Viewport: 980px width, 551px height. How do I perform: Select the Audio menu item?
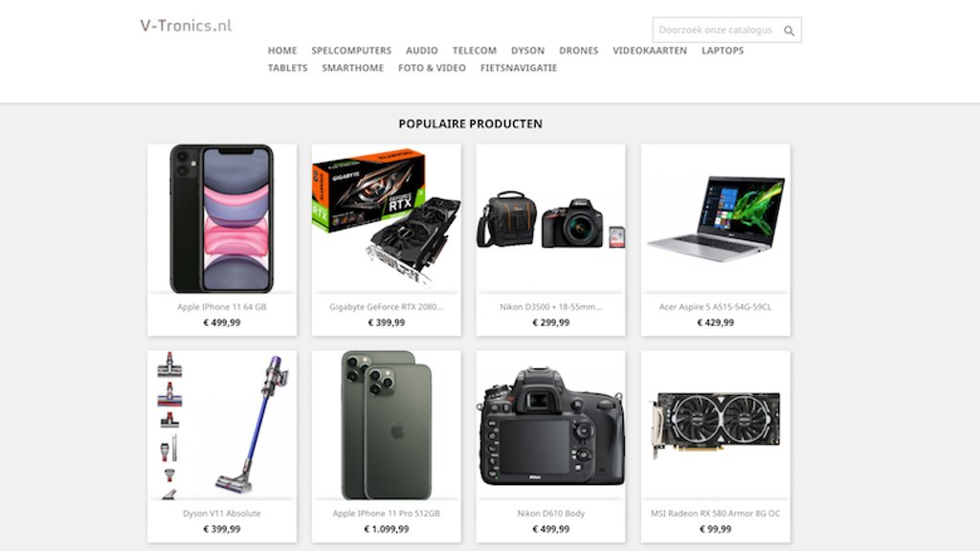(422, 51)
